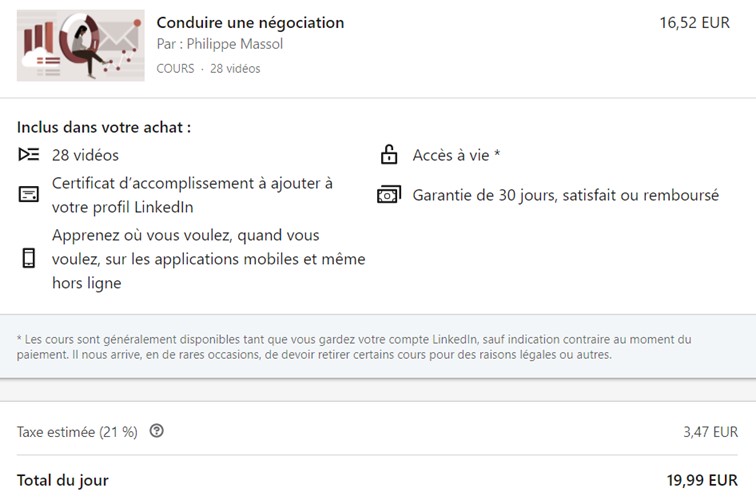
Task: Click the certificate icon next to Certificat d'accomplissement
Action: (28, 194)
